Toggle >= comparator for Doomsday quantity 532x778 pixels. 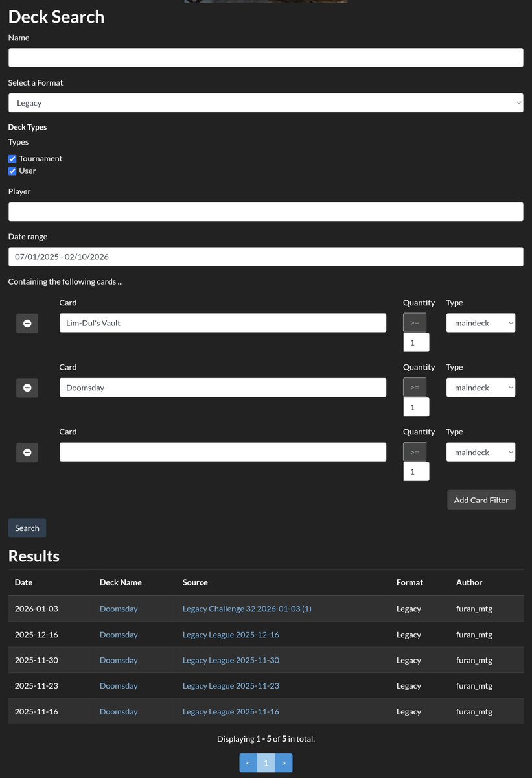(415, 388)
